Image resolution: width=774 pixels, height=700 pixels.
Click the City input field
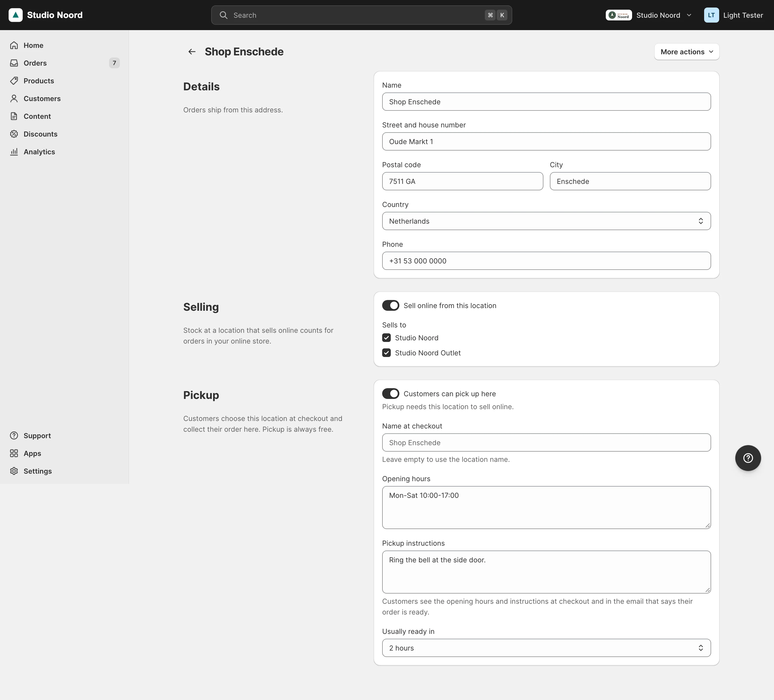pos(630,181)
